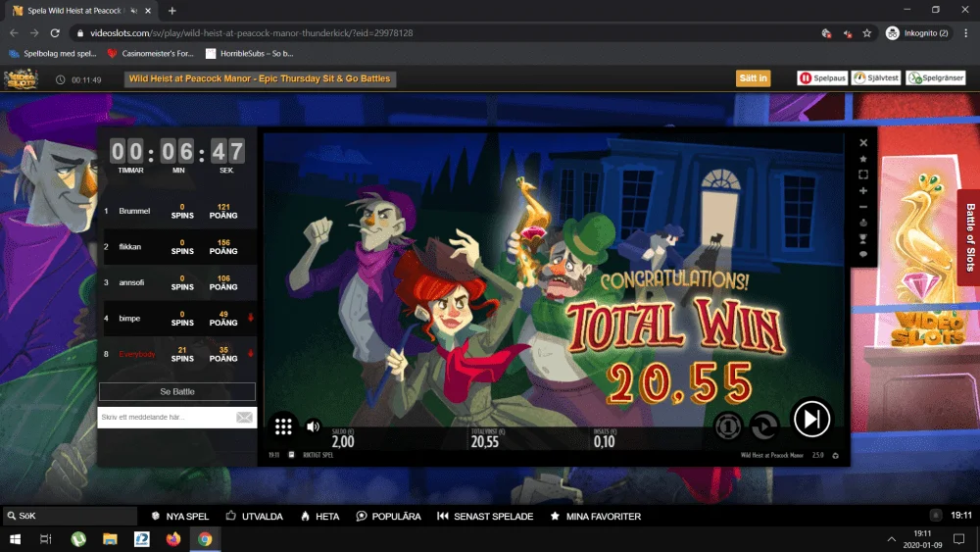The width and height of the screenshot is (980, 552).
Task: Open the trophy icon in game sidebar
Action: pyautogui.click(x=863, y=239)
